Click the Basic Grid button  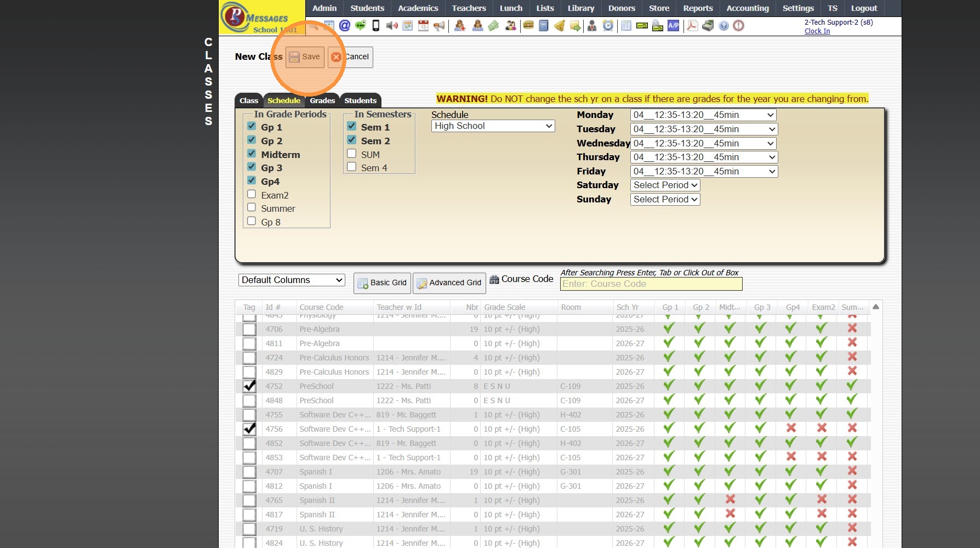tap(382, 283)
